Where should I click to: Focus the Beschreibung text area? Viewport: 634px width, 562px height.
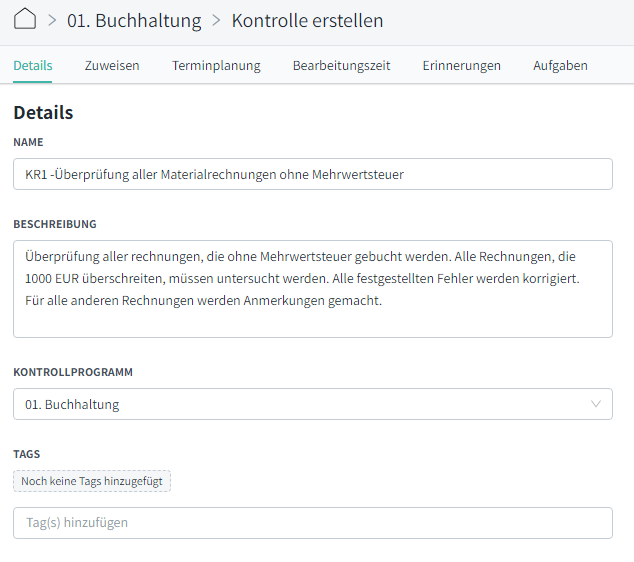tap(313, 289)
